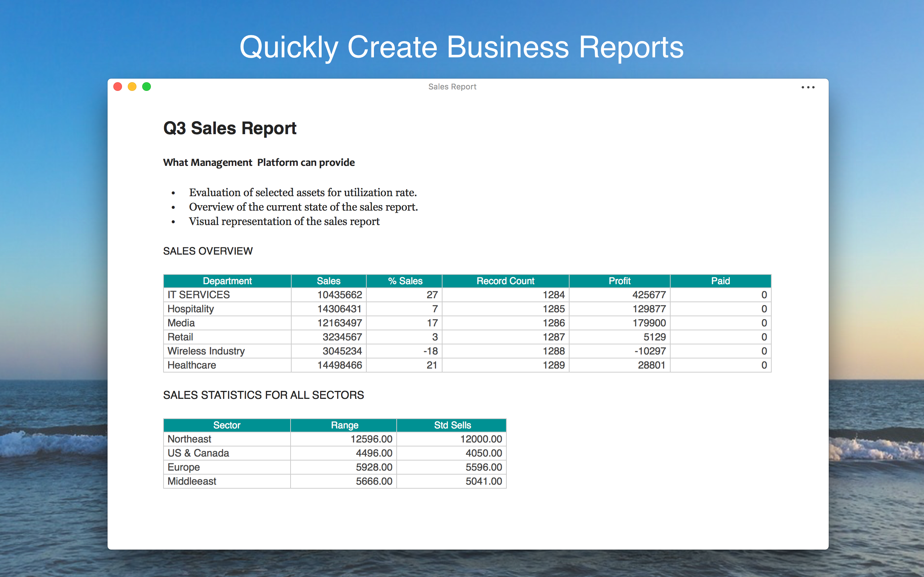Select the Std Sells column header
The image size is (924, 577).
pyautogui.click(x=452, y=425)
